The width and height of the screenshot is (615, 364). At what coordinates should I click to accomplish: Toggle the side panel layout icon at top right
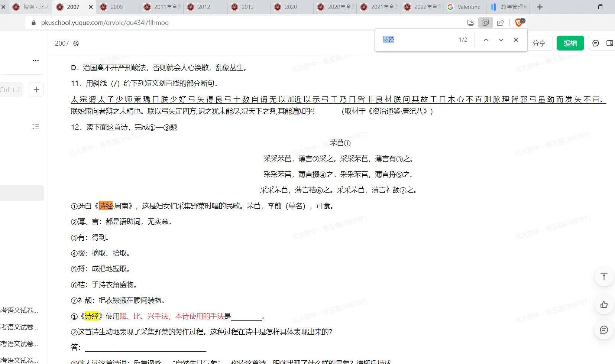610,43
